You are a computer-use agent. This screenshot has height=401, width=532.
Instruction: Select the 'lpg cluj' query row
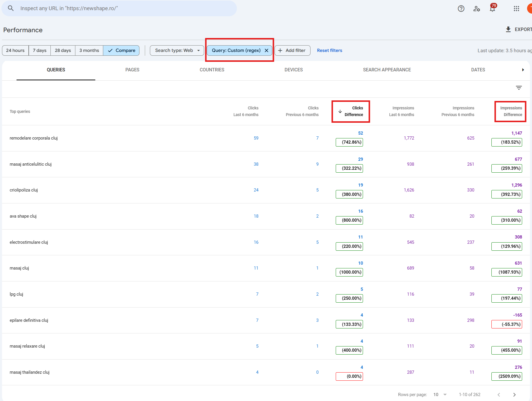(266, 294)
